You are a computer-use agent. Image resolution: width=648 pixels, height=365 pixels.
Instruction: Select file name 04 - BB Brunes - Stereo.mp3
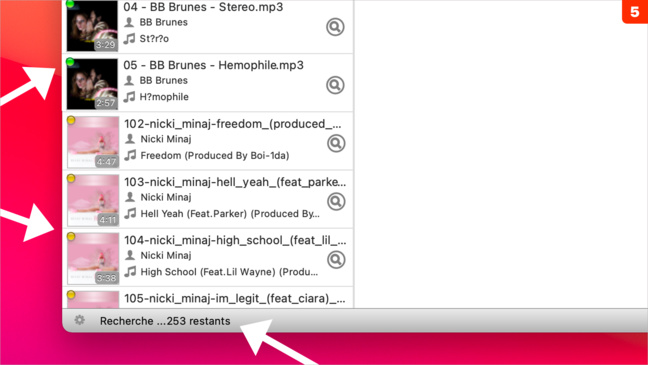203,7
